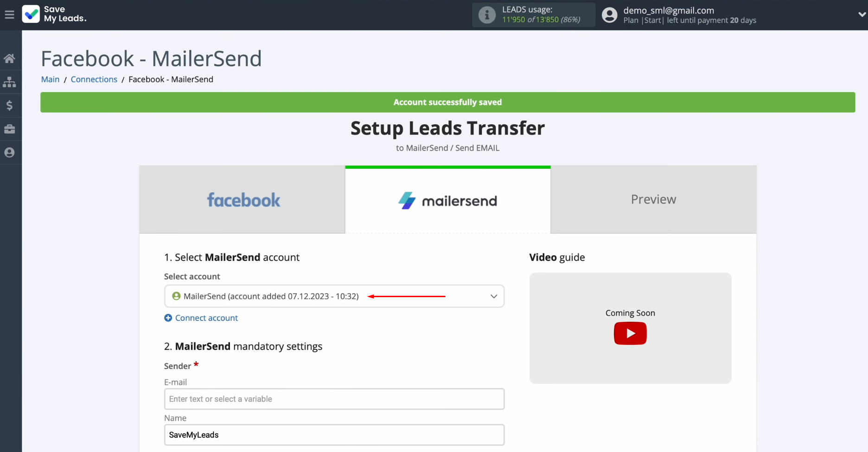The width and height of the screenshot is (868, 452).
Task: Focus the Sender E-mail input field
Action: (334, 399)
